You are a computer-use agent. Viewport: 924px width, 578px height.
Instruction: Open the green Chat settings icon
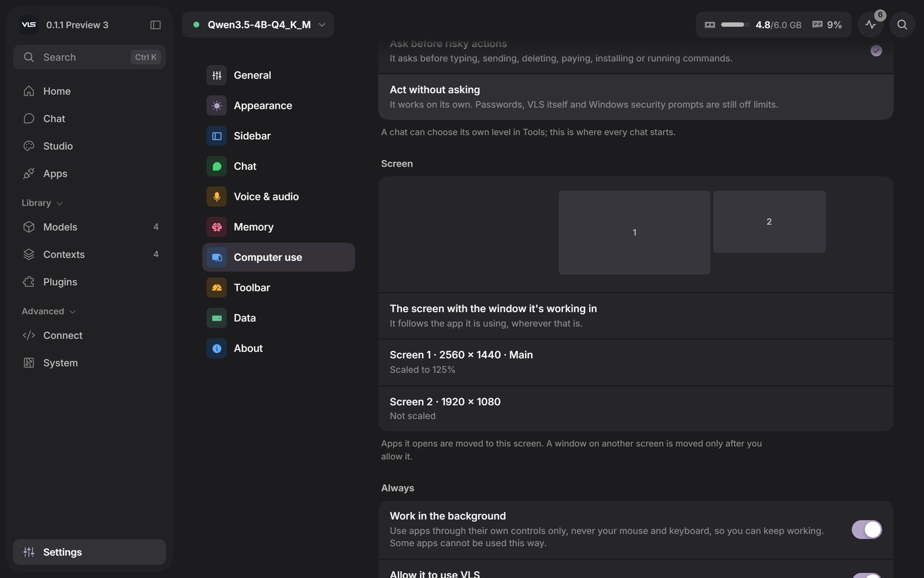point(217,166)
